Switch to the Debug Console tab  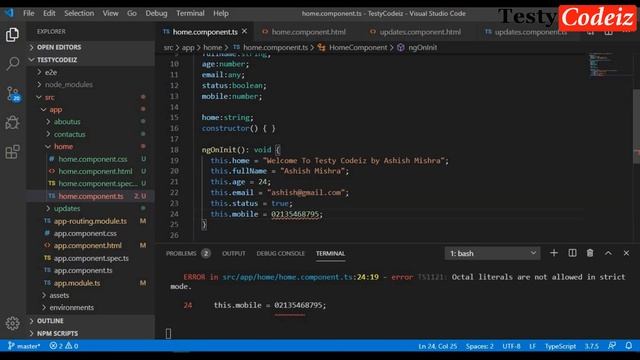pyautogui.click(x=280, y=253)
